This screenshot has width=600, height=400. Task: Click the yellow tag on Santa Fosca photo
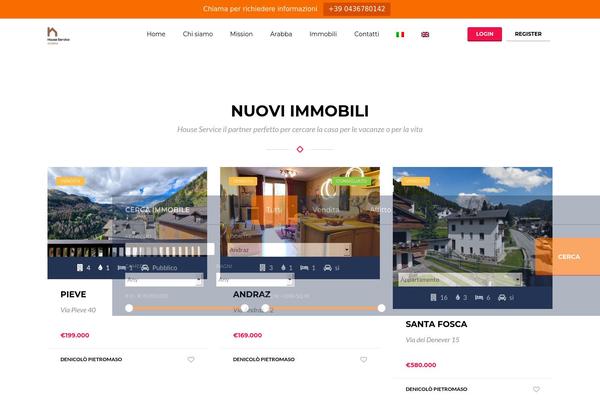tap(416, 181)
